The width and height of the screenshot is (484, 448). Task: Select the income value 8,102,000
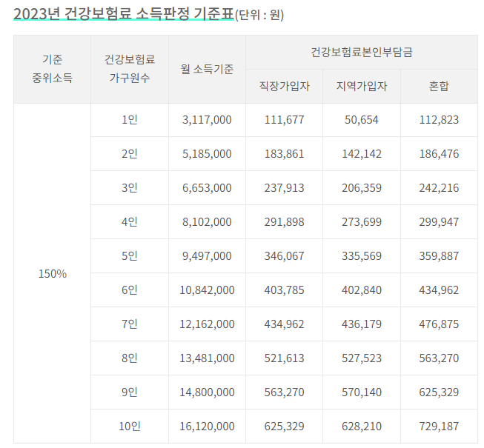[x=207, y=221]
